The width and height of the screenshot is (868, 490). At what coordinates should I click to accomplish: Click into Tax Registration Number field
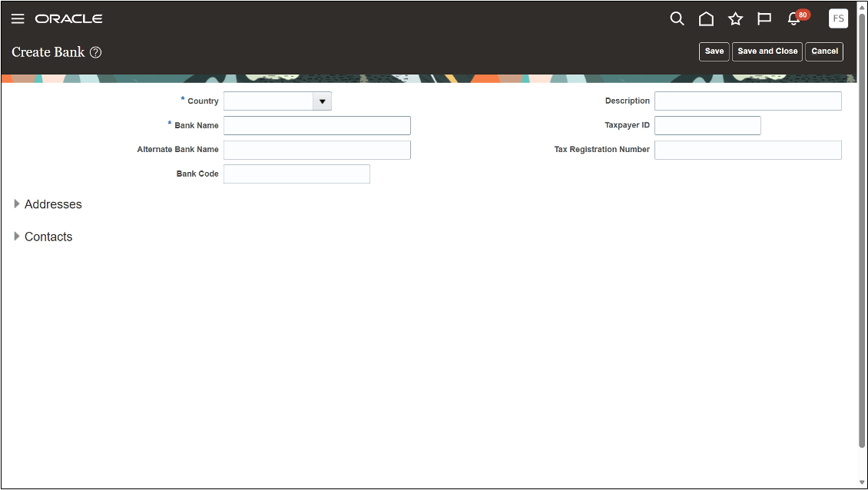click(x=748, y=150)
